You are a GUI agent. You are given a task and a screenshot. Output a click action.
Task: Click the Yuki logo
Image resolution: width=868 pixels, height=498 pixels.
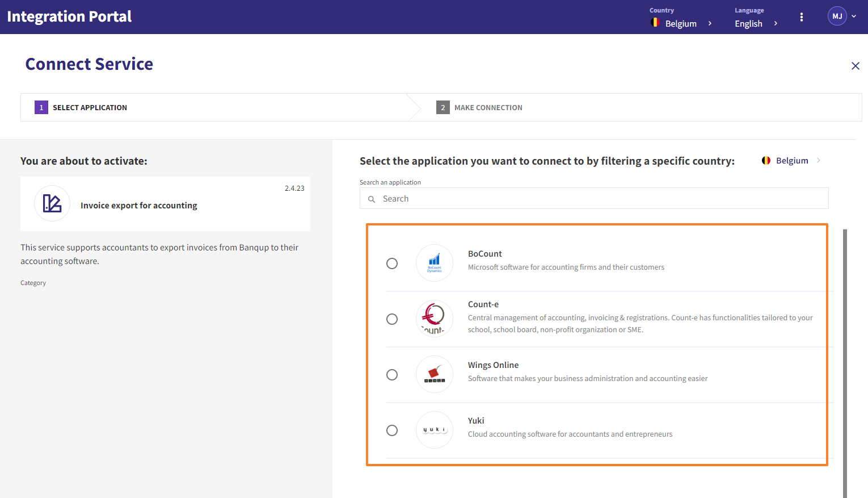pyautogui.click(x=435, y=430)
